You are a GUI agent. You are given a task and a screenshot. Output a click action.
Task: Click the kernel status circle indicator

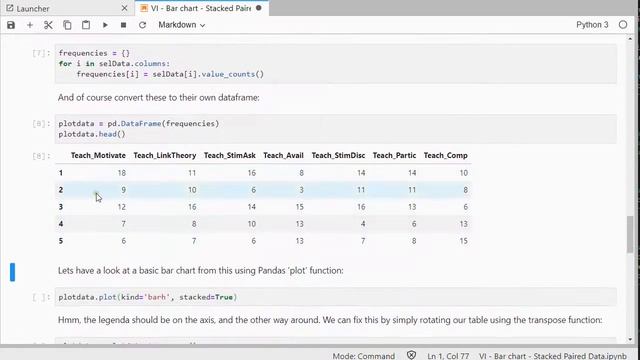[x=623, y=25]
